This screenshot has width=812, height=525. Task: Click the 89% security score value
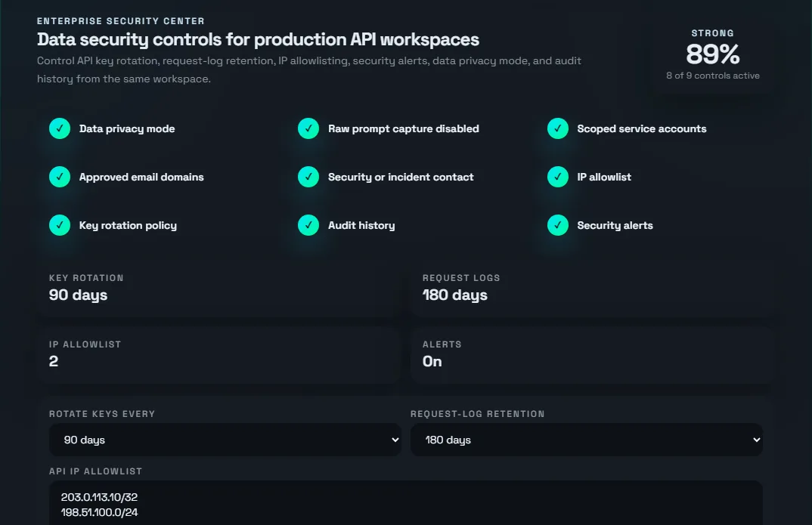tap(712, 54)
